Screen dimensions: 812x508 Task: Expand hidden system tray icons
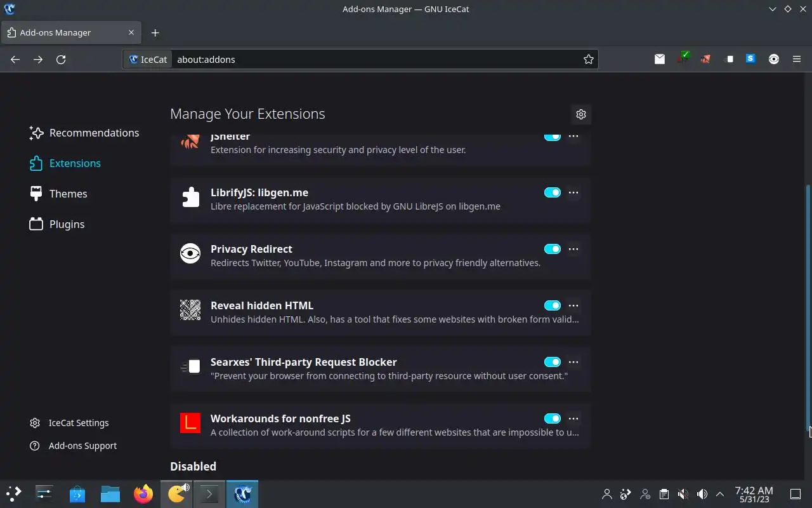point(720,494)
